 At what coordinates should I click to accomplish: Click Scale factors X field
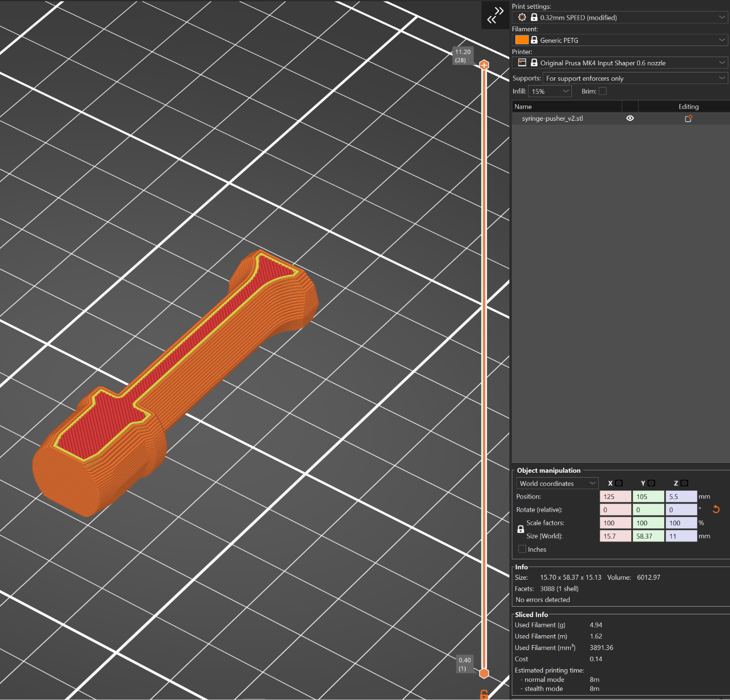click(615, 523)
